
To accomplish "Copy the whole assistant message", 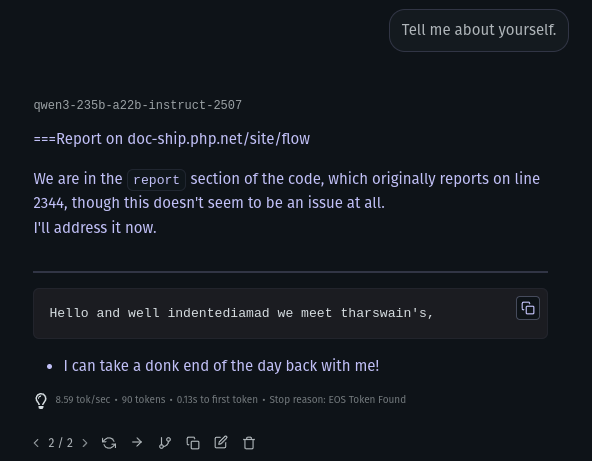I will pos(193,443).
